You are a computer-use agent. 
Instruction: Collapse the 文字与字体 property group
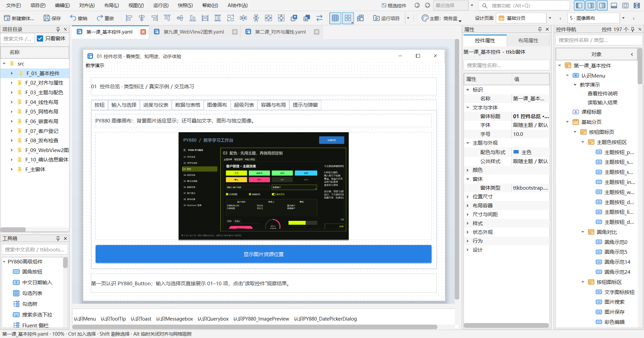[468, 107]
